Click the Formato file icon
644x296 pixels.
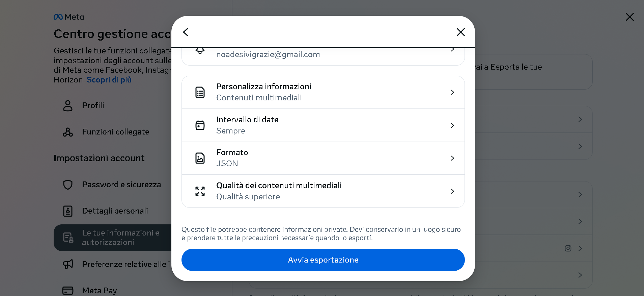tap(200, 158)
